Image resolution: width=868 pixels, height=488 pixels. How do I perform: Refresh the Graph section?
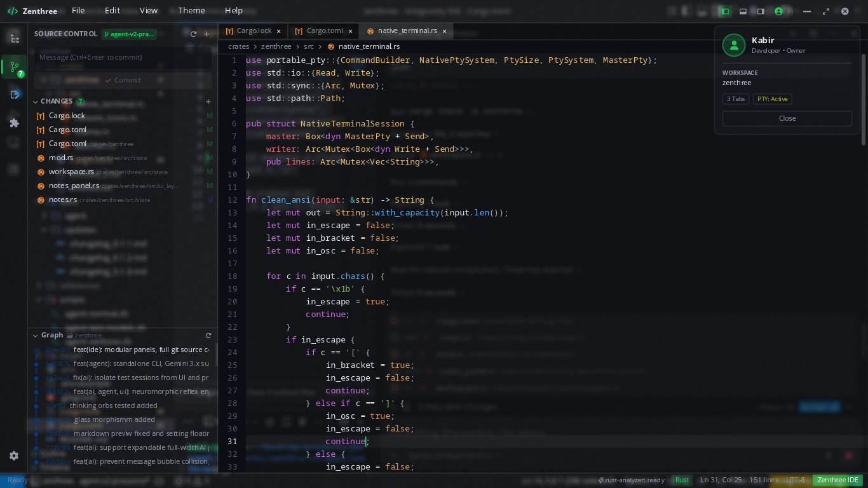click(x=208, y=335)
